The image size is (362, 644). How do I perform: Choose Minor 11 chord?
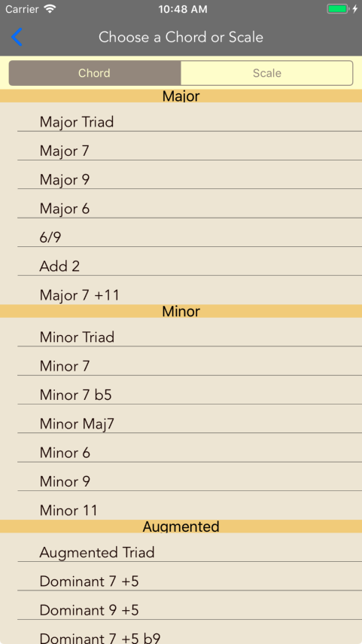181,505
